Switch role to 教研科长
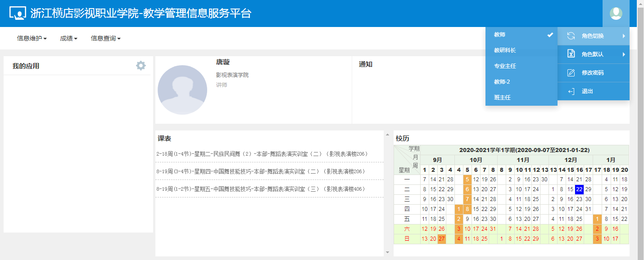This screenshot has width=644, height=260. [505, 50]
